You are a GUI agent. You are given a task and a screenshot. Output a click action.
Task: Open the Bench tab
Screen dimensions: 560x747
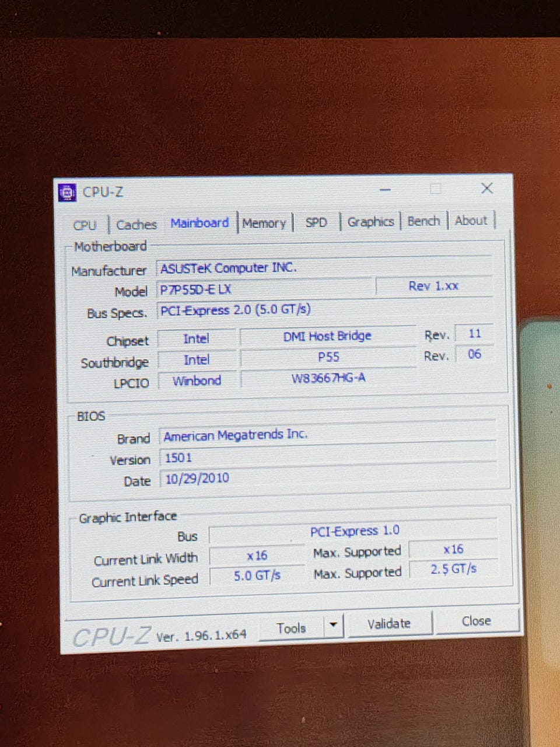423,221
